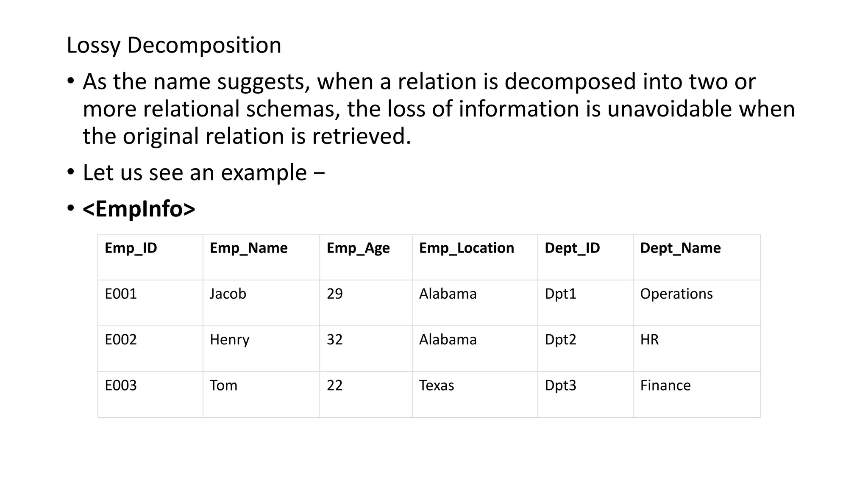The height and width of the screenshot is (488, 868).
Task: Select the Finance department cell
Action: tap(665, 385)
